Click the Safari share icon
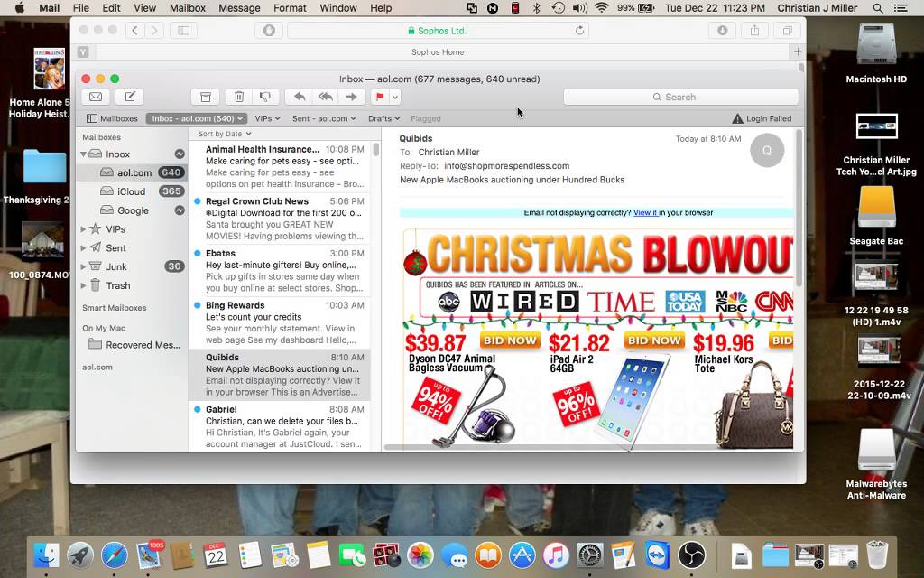 click(755, 31)
